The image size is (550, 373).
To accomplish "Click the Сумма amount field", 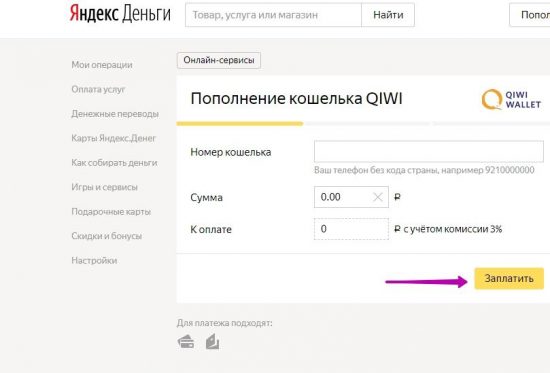I will 351,197.
